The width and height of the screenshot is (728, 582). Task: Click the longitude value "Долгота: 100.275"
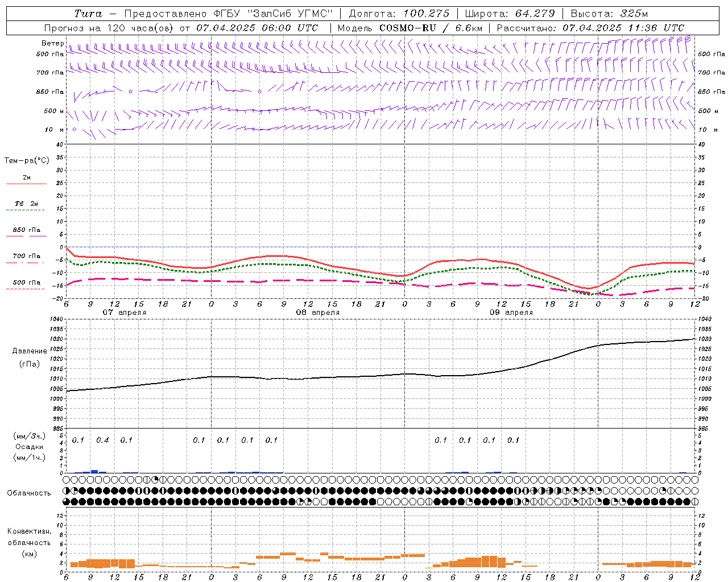(x=399, y=14)
